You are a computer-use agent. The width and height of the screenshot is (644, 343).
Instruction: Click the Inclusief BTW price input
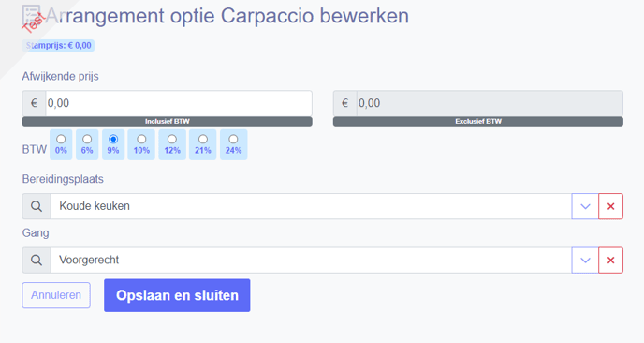[179, 103]
